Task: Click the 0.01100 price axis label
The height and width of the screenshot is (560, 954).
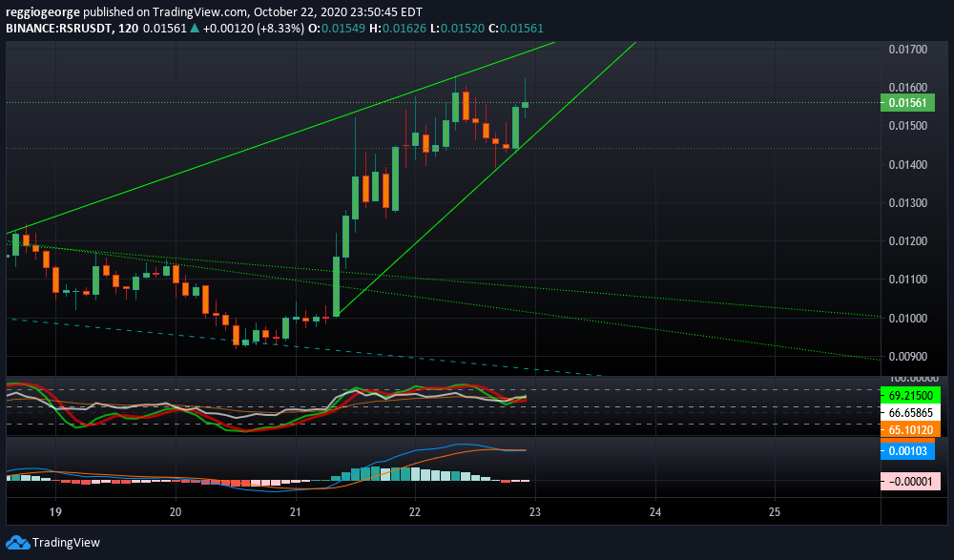Action: coord(908,280)
